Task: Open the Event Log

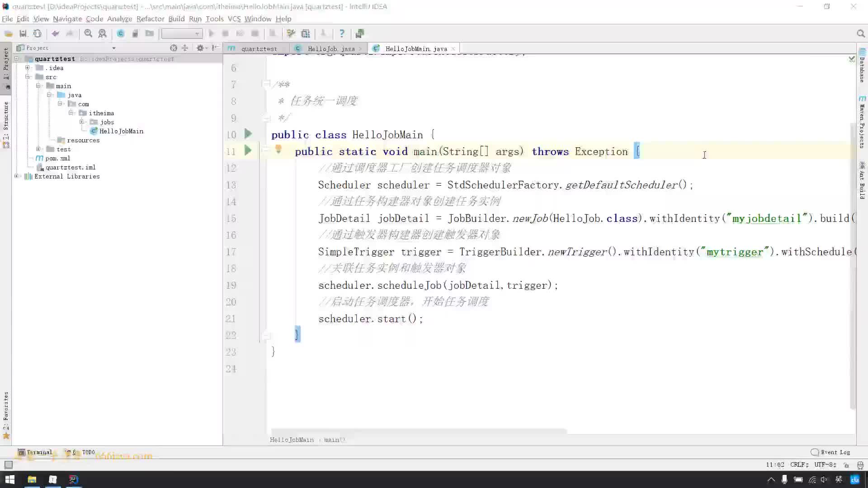Action: coord(831,452)
